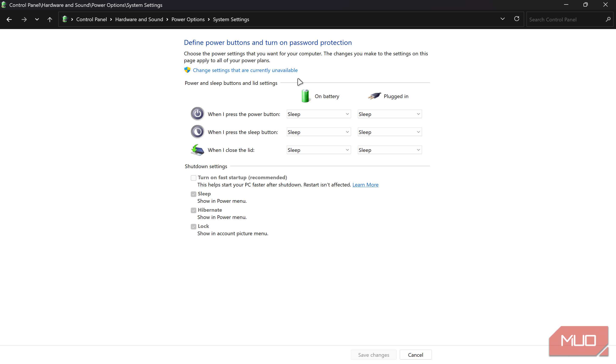Toggle the Hibernate power menu checkbox
Image resolution: width=616 pixels, height=364 pixels.
[x=194, y=210]
